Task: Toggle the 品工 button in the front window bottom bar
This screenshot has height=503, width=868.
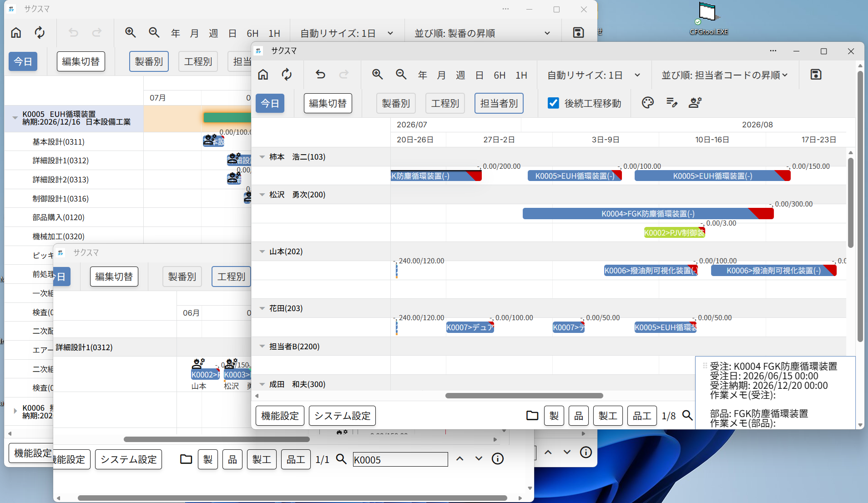Action: coord(642,416)
